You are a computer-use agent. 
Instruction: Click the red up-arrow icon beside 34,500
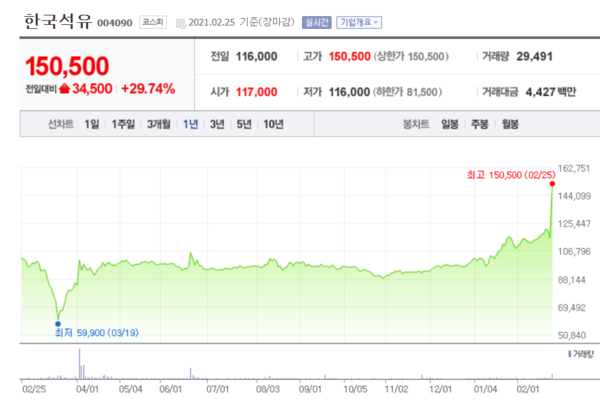[65, 88]
